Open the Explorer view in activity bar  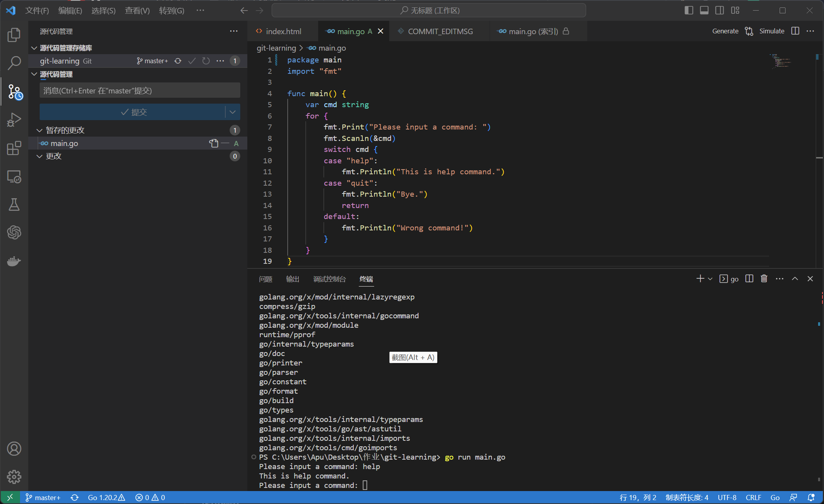14,35
